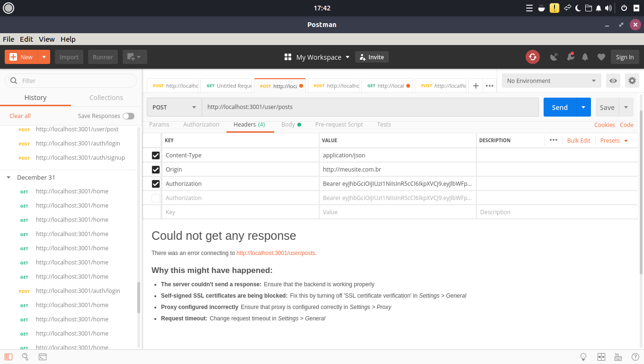Click the Invite button
This screenshot has width=644, height=364.
tap(372, 57)
